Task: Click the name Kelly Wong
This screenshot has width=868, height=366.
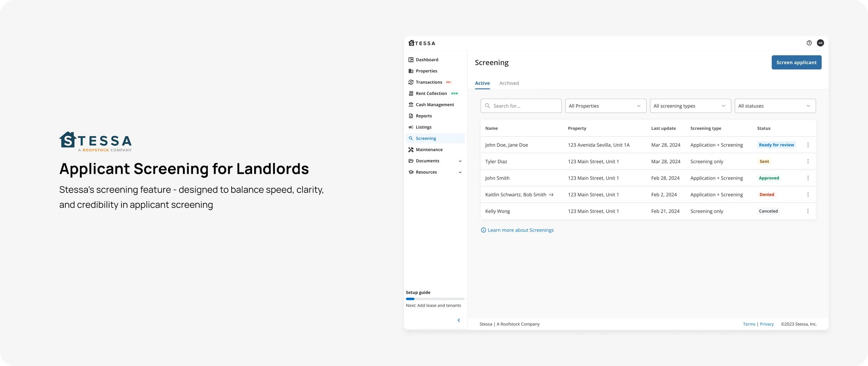Action: [x=498, y=211]
